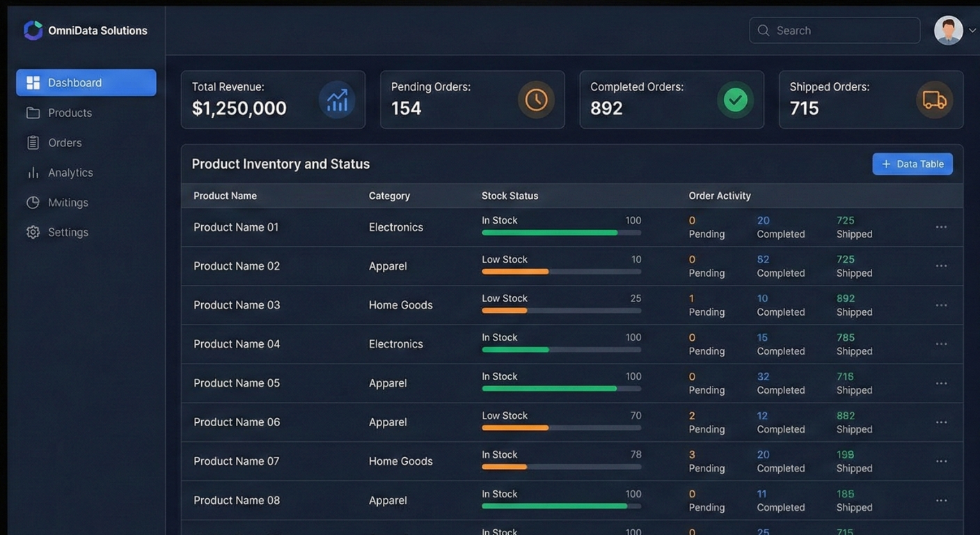This screenshot has width=980, height=535.
Task: Click the Shipped Orders truck icon
Action: coord(934,100)
